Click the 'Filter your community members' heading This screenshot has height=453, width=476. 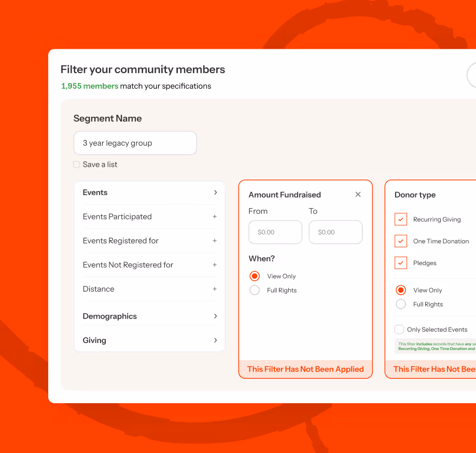[143, 69]
